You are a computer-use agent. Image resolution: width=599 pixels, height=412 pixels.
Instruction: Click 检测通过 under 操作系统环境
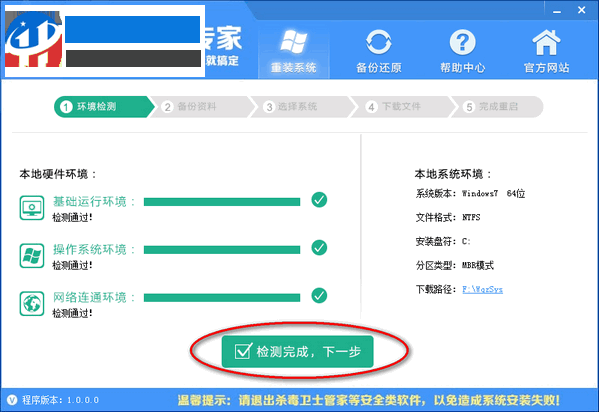tap(73, 265)
